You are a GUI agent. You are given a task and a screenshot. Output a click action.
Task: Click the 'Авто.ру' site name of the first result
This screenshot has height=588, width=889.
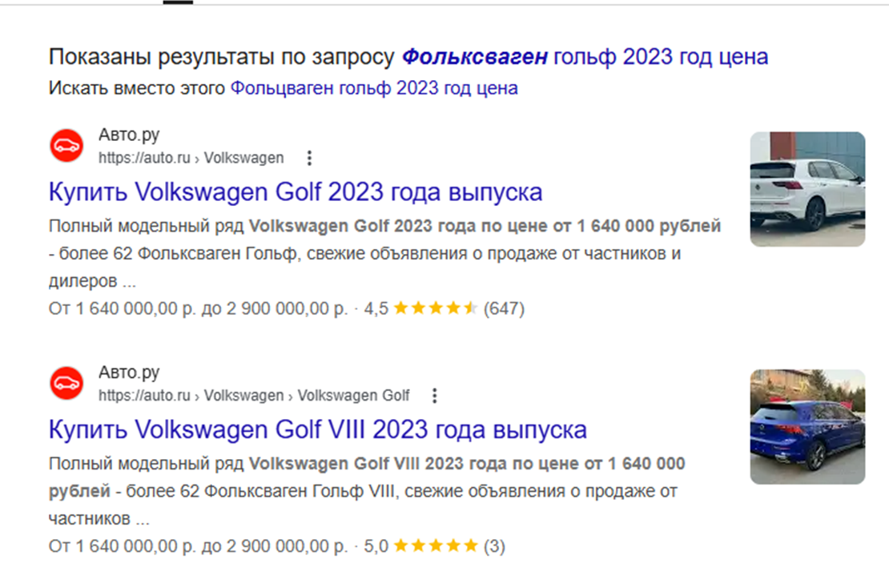coord(129,135)
